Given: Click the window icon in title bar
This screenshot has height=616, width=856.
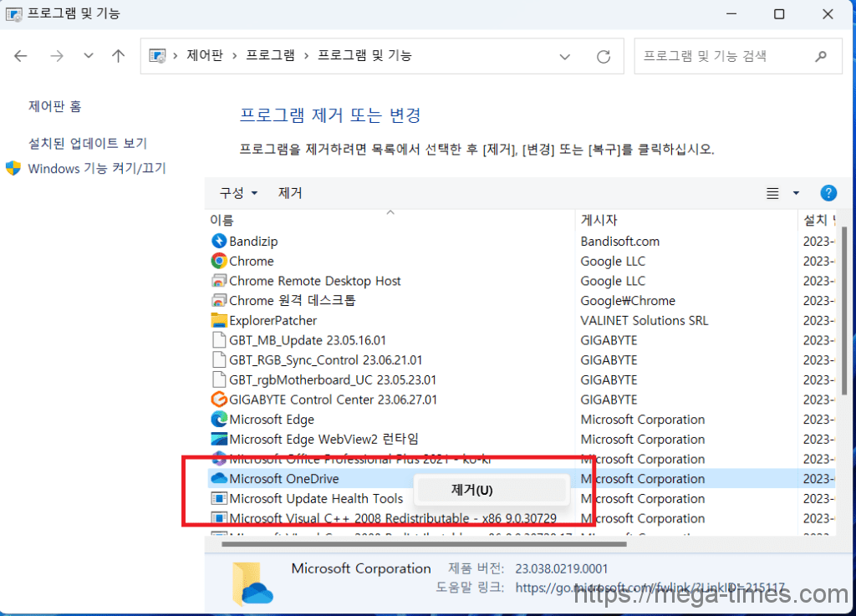Looking at the screenshot, I should pyautogui.click(x=13, y=14).
